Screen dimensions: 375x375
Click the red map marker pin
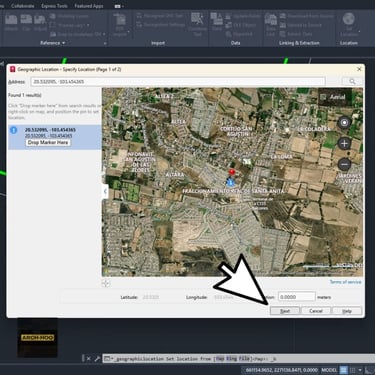click(232, 172)
